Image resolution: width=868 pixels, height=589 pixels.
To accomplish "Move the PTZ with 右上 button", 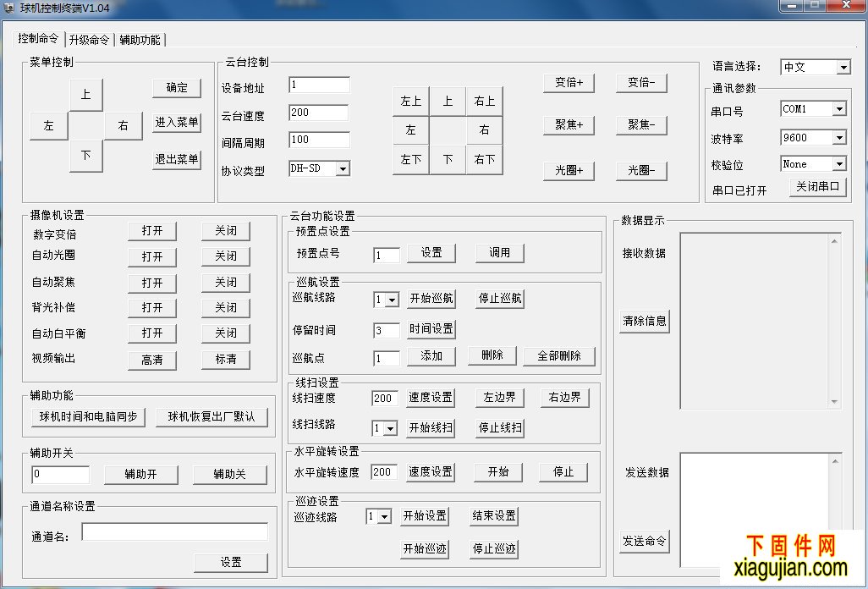I will pos(485,102).
